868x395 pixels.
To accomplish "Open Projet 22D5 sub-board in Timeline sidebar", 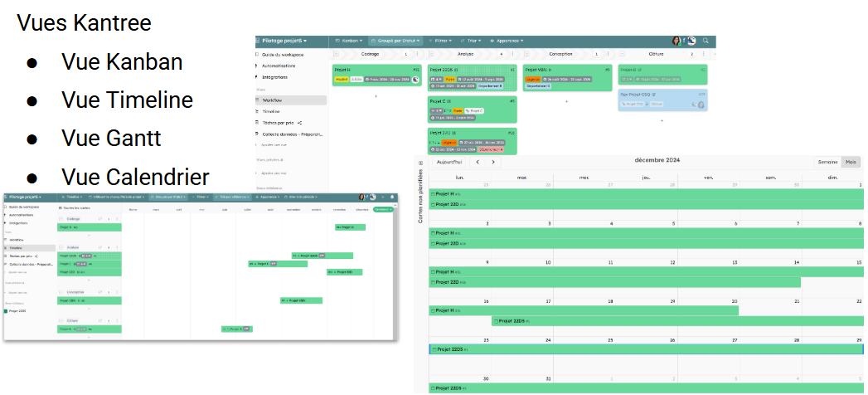I will [17, 311].
